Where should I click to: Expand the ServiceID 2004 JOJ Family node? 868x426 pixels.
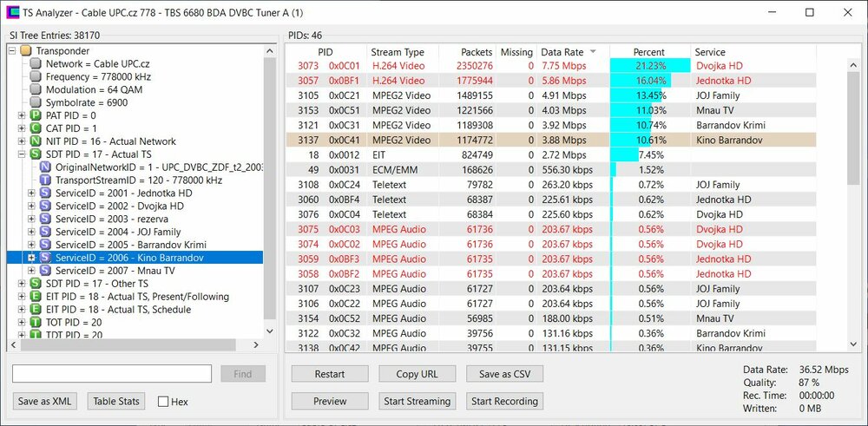point(32,233)
